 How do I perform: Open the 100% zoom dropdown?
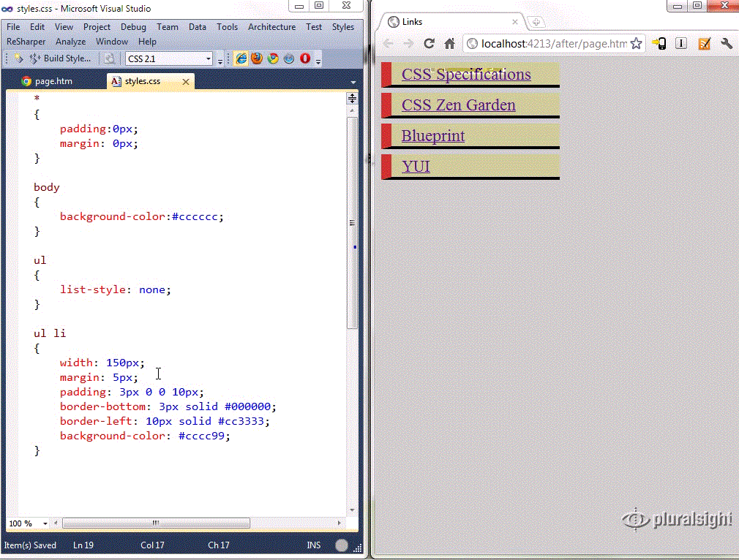coord(45,523)
